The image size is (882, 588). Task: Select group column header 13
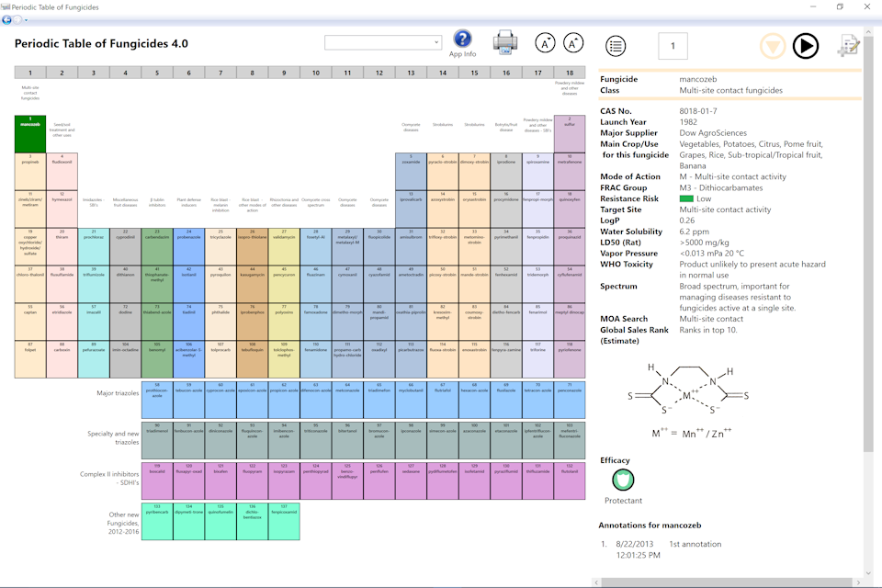411,73
